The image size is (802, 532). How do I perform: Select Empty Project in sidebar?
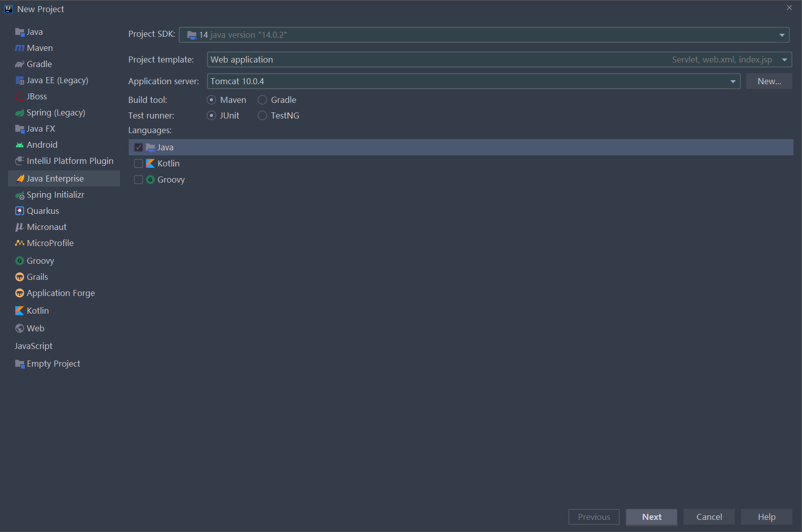click(x=64, y=364)
